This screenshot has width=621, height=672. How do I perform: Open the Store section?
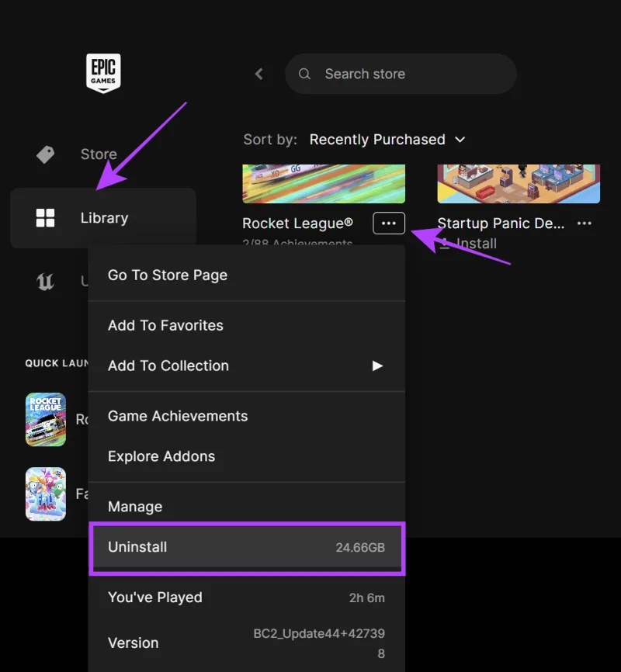pos(99,154)
